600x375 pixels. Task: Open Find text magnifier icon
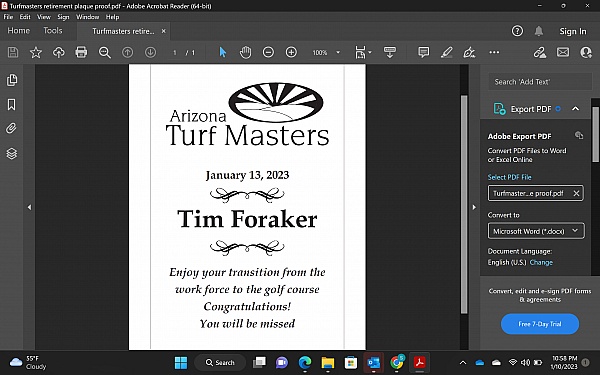pos(104,52)
